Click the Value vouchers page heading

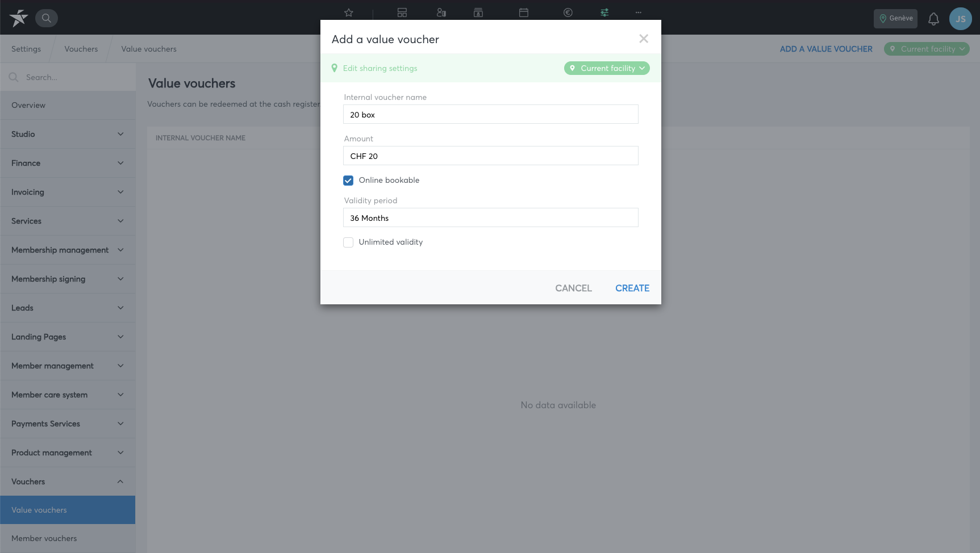(x=192, y=83)
